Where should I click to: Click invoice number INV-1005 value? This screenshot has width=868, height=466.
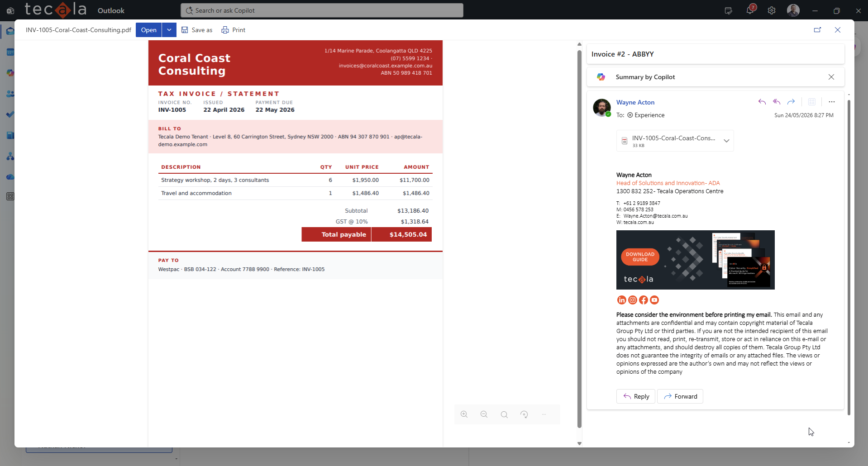point(172,110)
